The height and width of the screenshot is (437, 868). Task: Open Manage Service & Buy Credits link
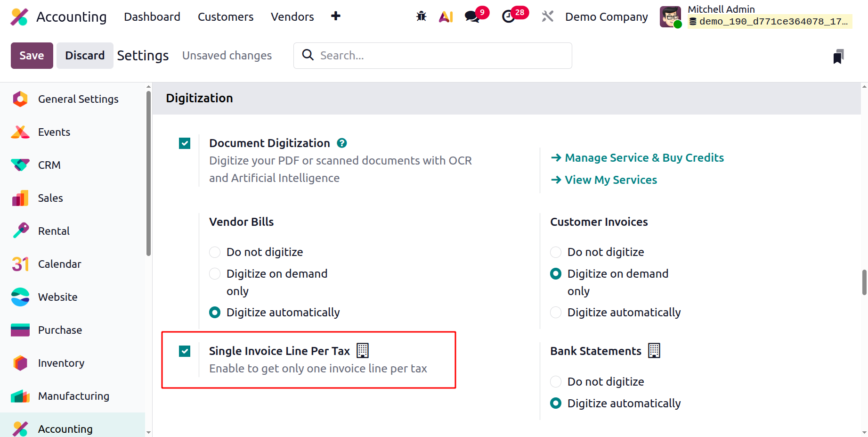click(x=637, y=157)
